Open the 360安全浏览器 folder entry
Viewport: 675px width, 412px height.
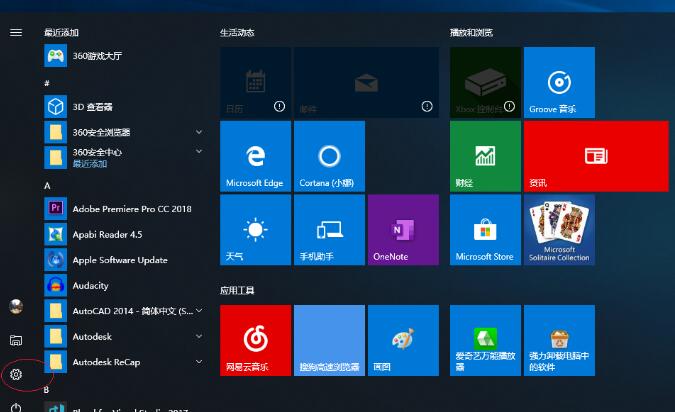[x=123, y=132]
